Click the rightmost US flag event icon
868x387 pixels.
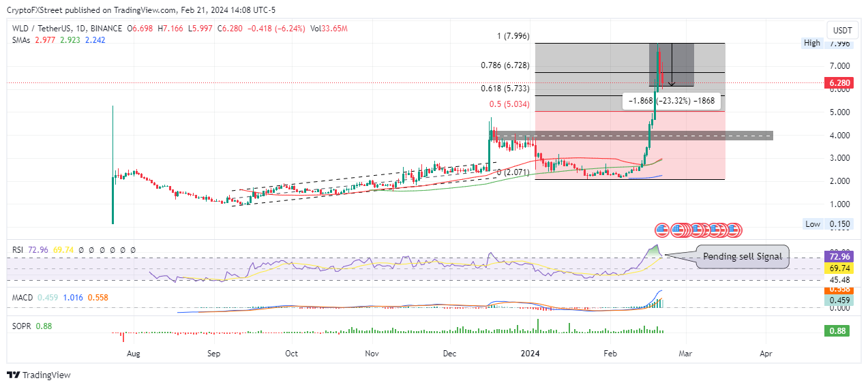(733, 230)
